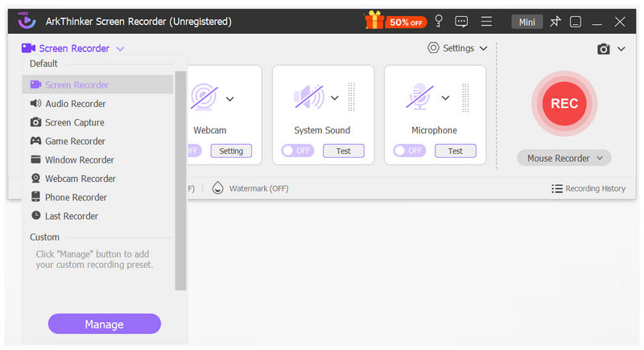The image size is (644, 350).
Task: Start recording with the REC button
Action: pos(564,104)
